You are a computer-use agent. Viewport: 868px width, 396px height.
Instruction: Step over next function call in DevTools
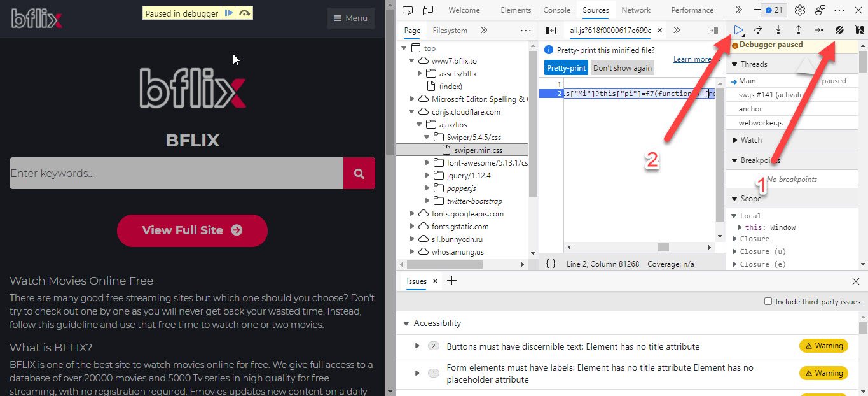click(x=758, y=30)
